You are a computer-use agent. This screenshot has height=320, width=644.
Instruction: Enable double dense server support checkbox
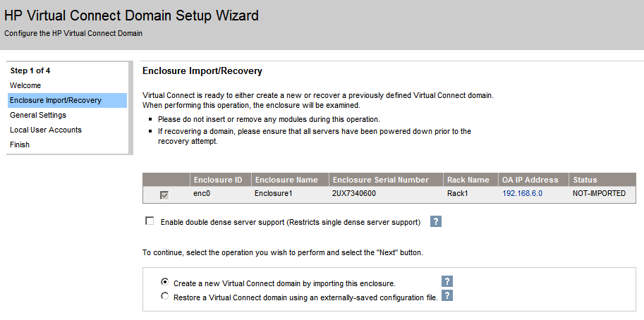(149, 221)
